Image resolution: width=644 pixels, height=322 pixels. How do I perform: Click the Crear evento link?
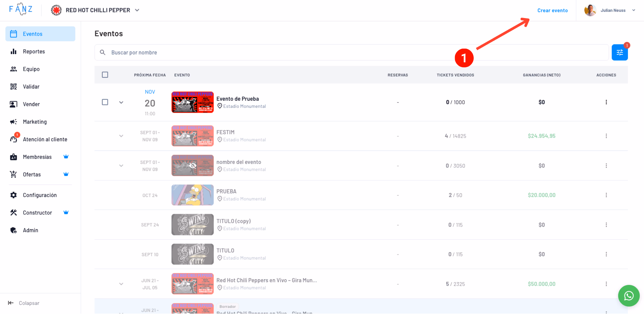click(x=552, y=10)
